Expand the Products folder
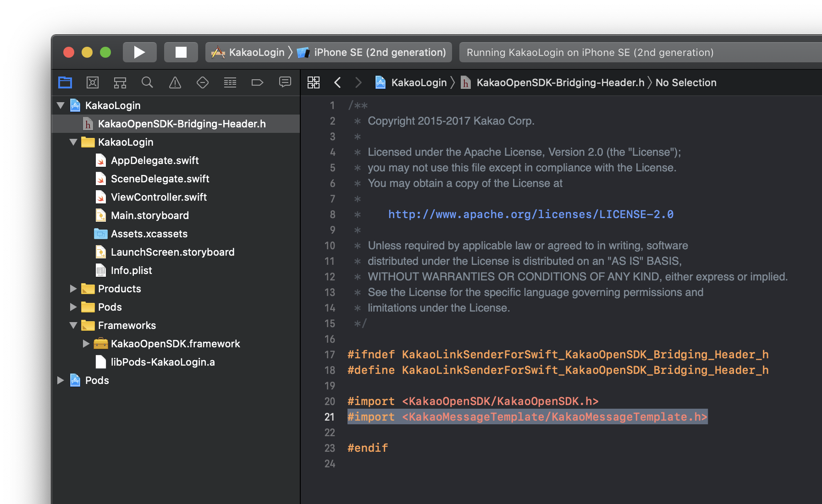Image resolution: width=822 pixels, height=504 pixels. pos(73,289)
